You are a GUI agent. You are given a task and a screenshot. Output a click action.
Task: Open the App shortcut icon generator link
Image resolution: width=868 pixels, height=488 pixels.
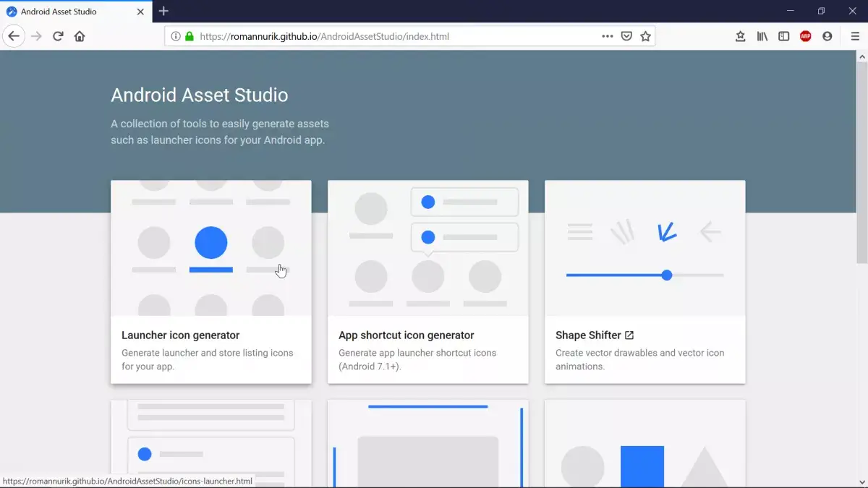tap(406, 335)
